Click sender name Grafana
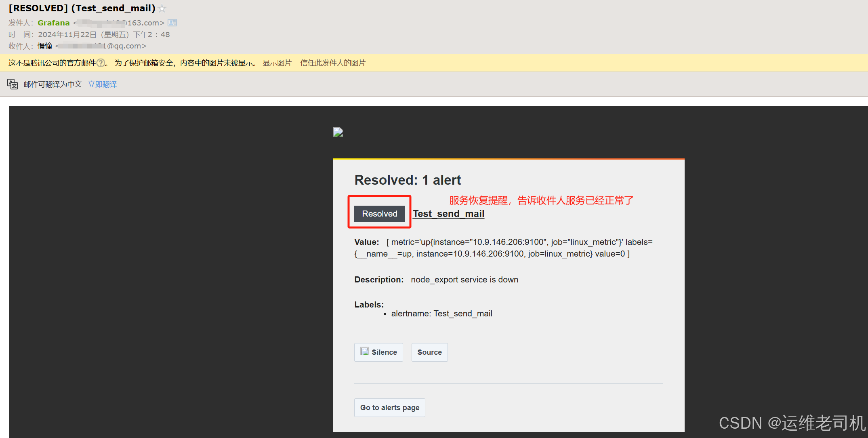Screen dimensions: 868x438 click(54, 23)
